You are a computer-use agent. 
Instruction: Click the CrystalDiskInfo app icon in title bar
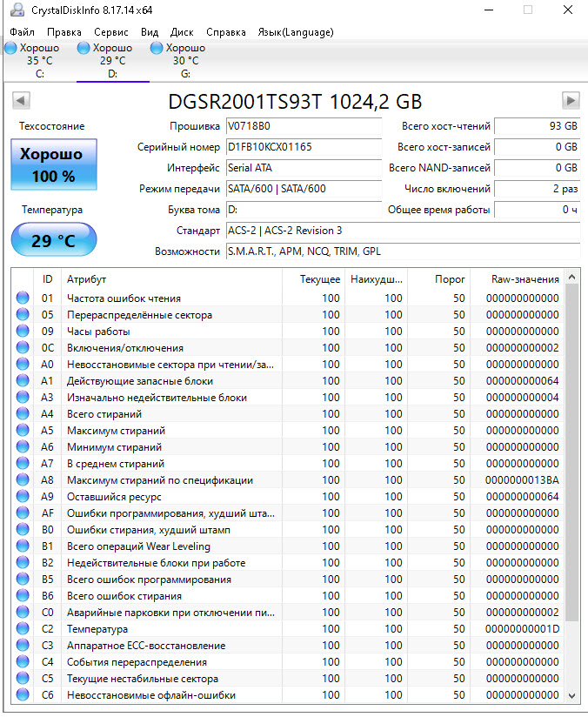[17, 10]
